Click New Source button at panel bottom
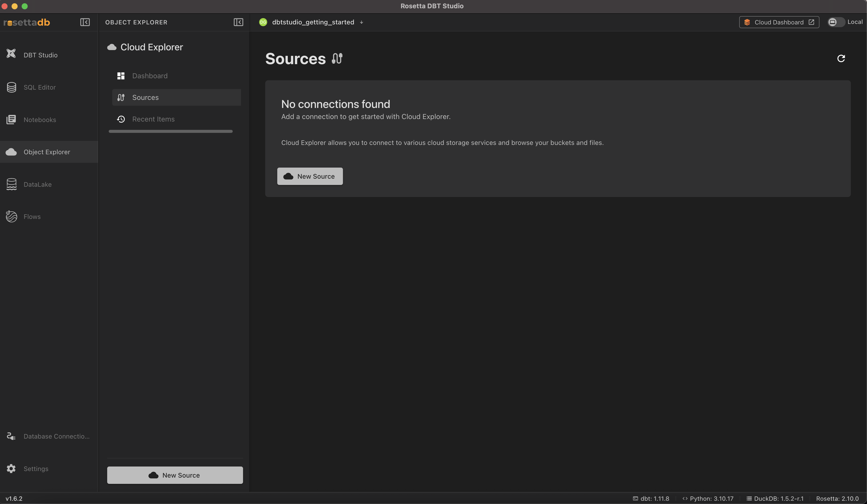 coord(175,475)
